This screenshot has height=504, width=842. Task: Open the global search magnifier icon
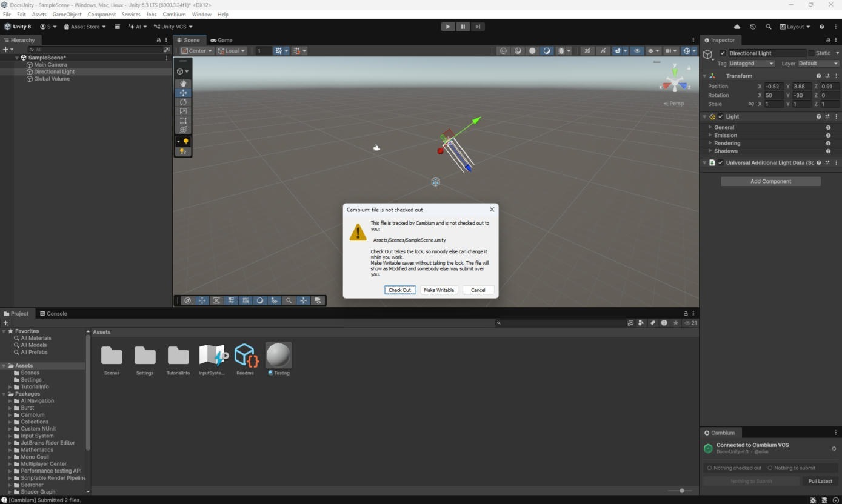769,27
